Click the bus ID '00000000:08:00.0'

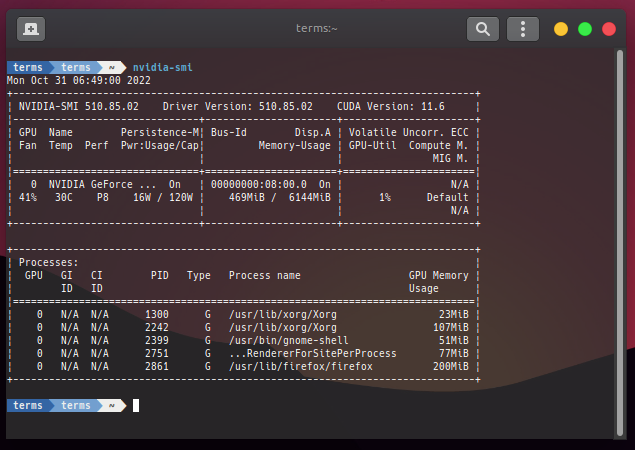tap(259, 184)
